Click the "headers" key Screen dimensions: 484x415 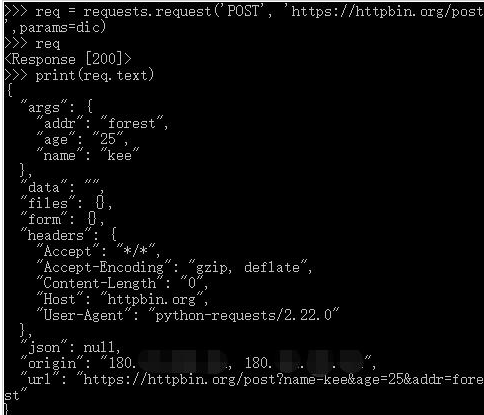(56, 235)
